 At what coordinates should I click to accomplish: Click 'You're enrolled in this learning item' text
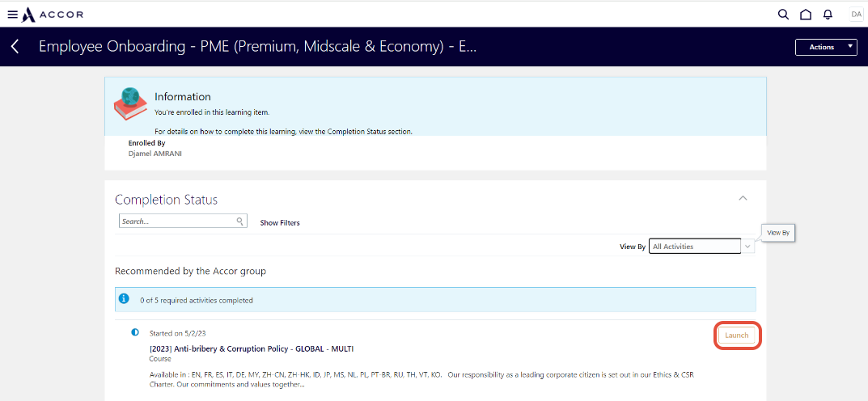tap(212, 112)
